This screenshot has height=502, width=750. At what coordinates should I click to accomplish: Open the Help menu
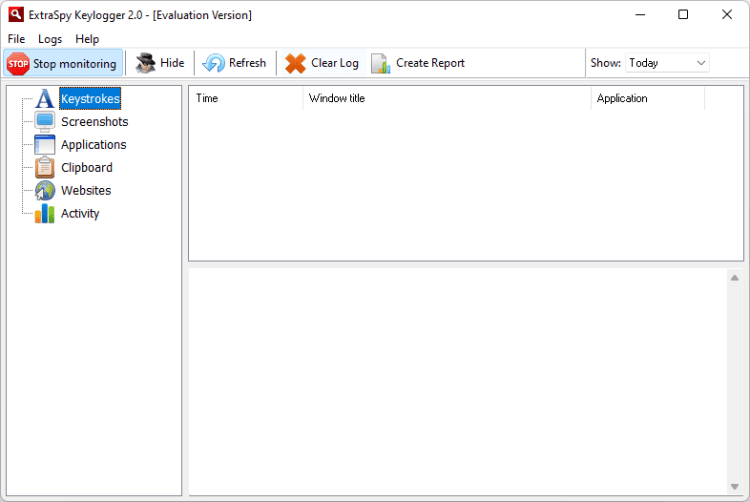coord(87,39)
